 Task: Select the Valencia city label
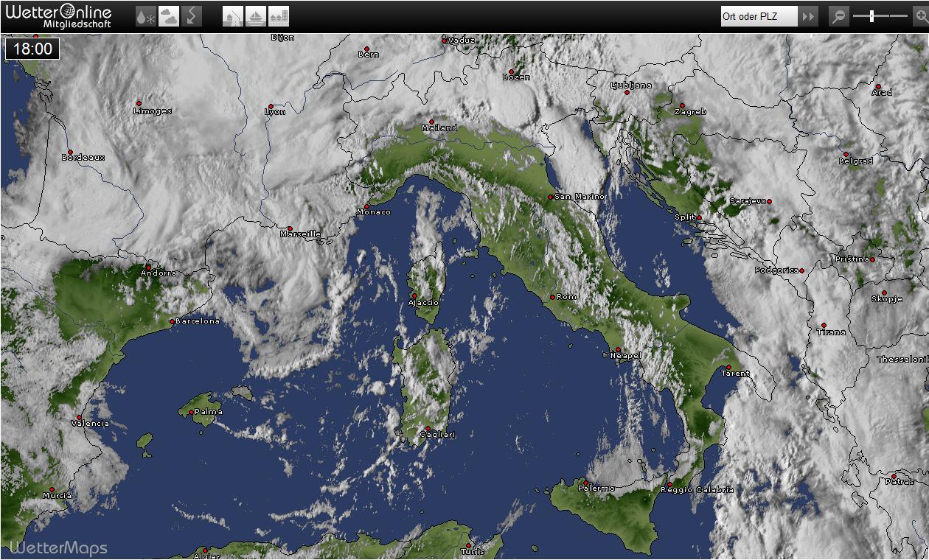point(90,424)
